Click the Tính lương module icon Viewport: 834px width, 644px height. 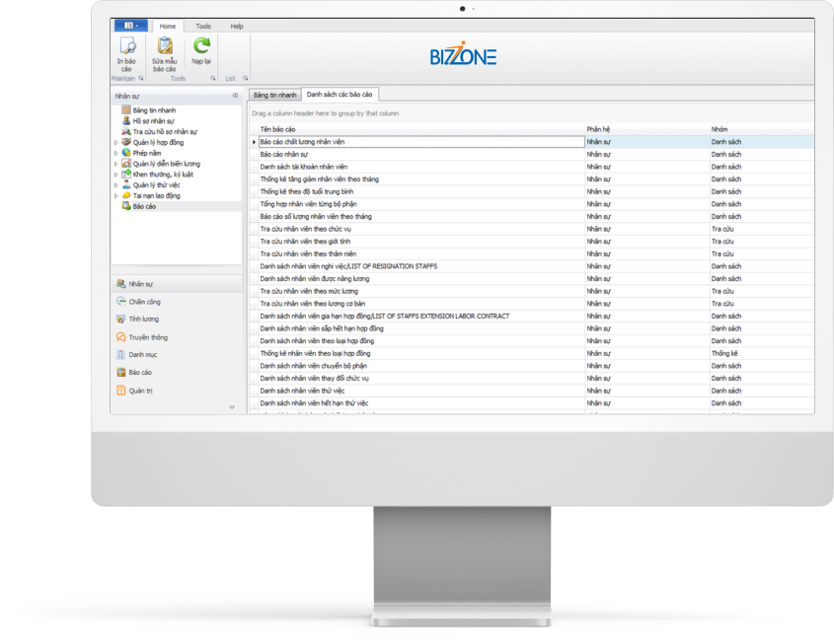click(x=120, y=319)
